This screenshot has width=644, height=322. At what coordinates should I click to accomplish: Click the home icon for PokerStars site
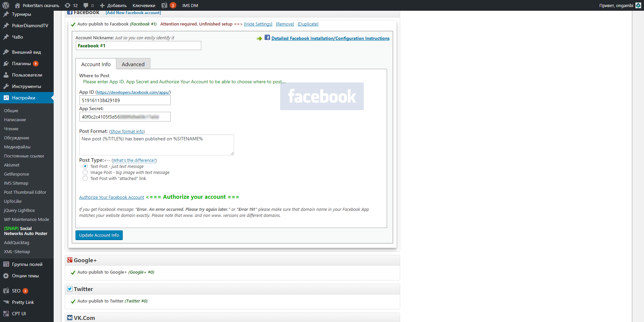17,5
